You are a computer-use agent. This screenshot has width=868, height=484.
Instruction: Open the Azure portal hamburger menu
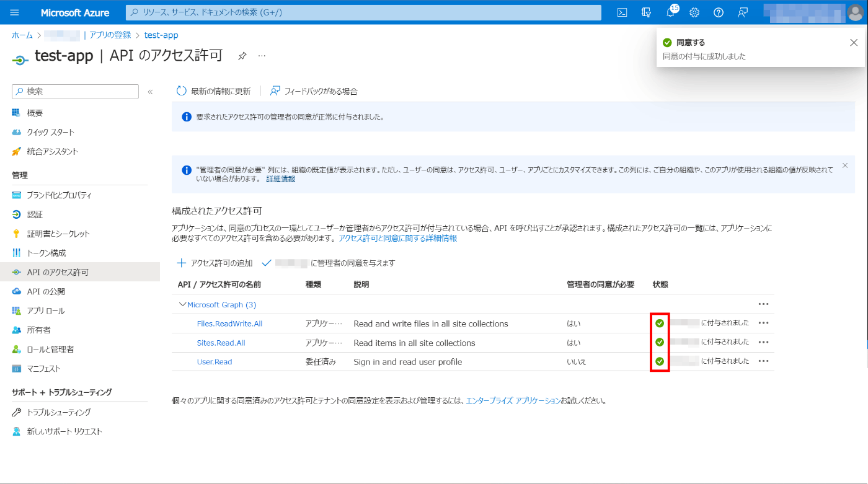click(15, 12)
